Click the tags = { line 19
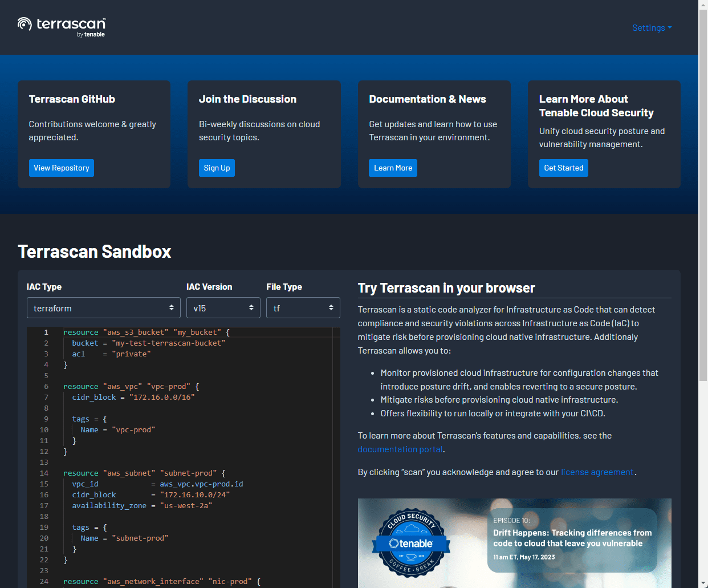This screenshot has width=708, height=588. point(89,527)
